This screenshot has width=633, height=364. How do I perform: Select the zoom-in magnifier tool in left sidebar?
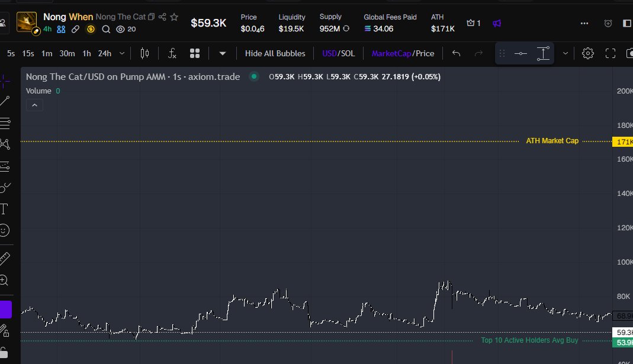point(4,280)
